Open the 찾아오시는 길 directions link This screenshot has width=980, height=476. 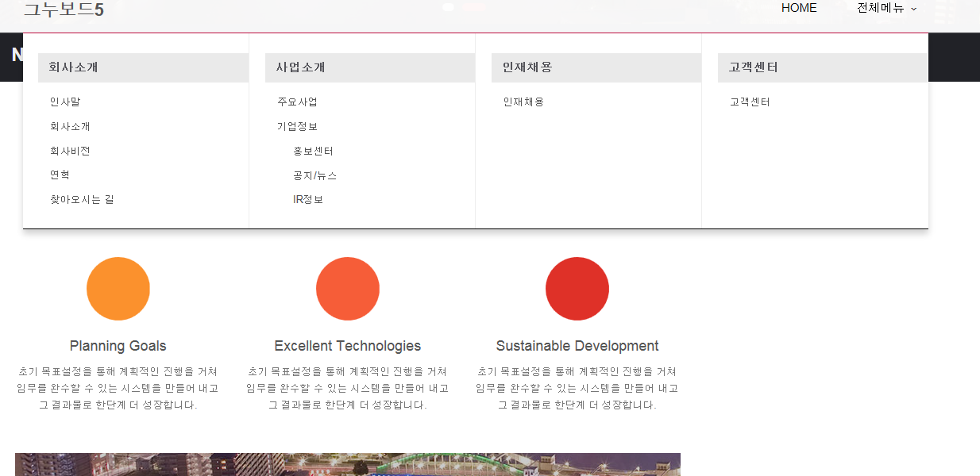tap(82, 200)
